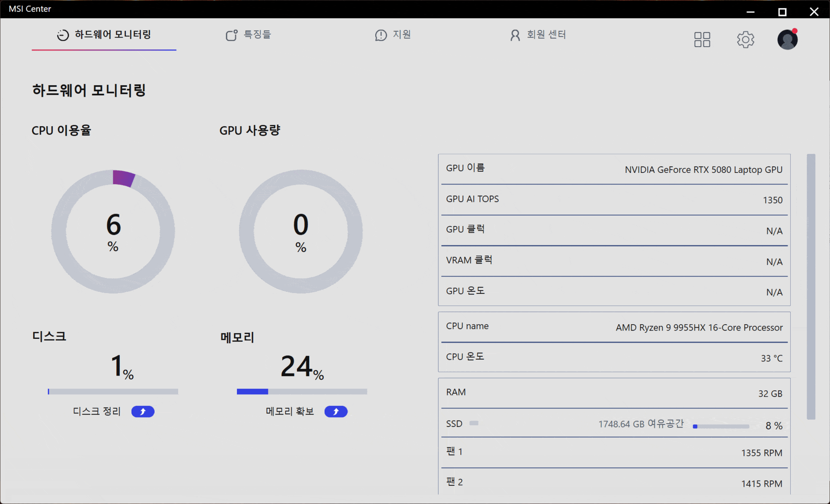
Task: Click the 회원 센터 person icon
Action: click(514, 35)
